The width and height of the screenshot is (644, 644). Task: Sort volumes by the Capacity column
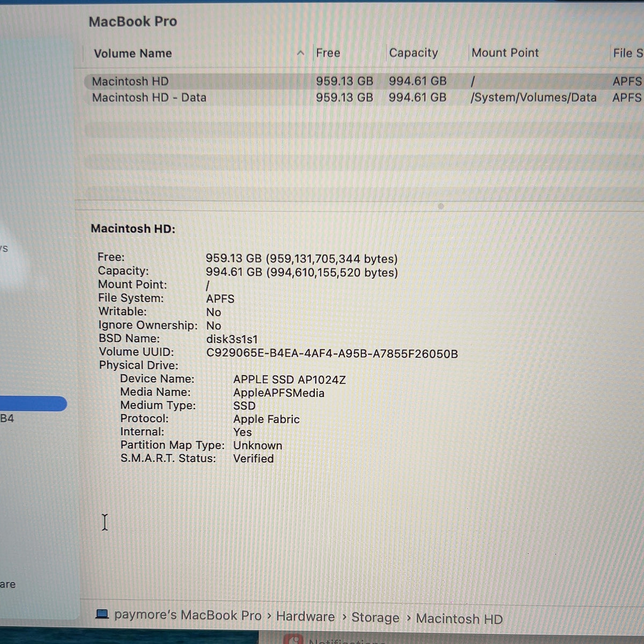[x=413, y=53]
